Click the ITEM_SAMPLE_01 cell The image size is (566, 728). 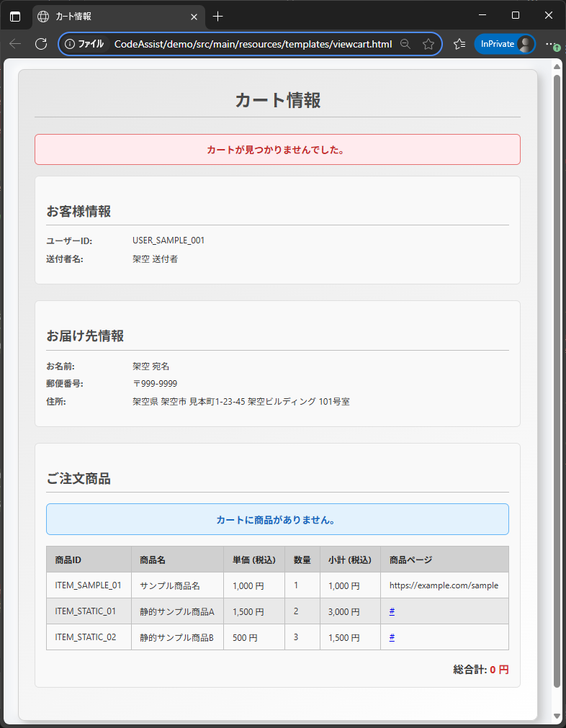pyautogui.click(x=89, y=585)
